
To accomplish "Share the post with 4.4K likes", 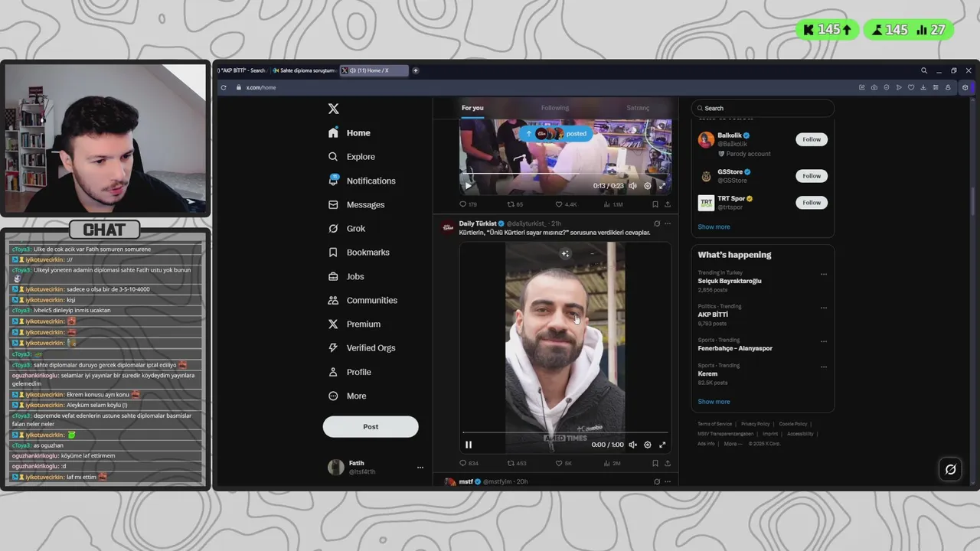I will 668,204.
